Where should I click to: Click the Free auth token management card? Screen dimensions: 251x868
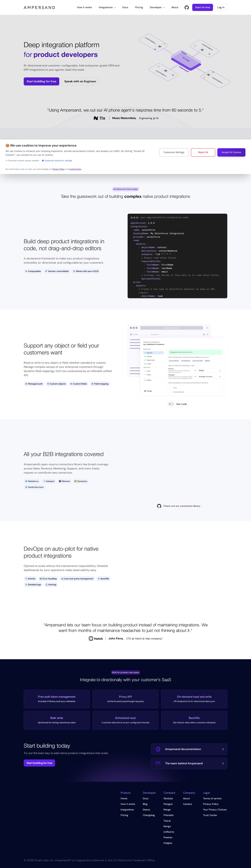coord(57,699)
